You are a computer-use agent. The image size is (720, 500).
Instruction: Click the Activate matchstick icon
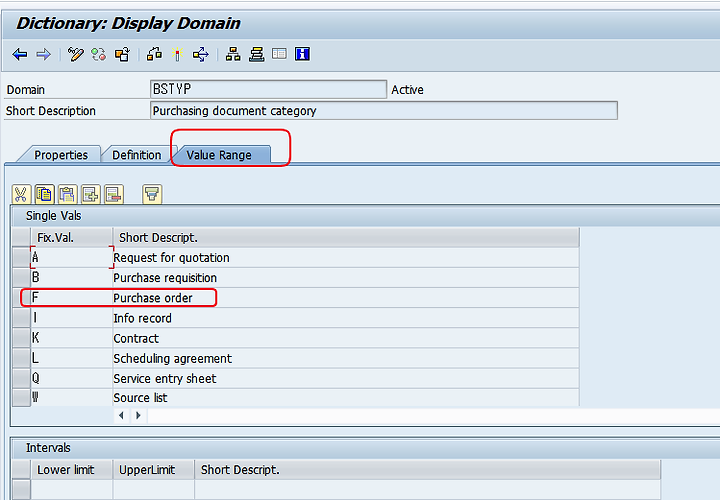tap(177, 55)
